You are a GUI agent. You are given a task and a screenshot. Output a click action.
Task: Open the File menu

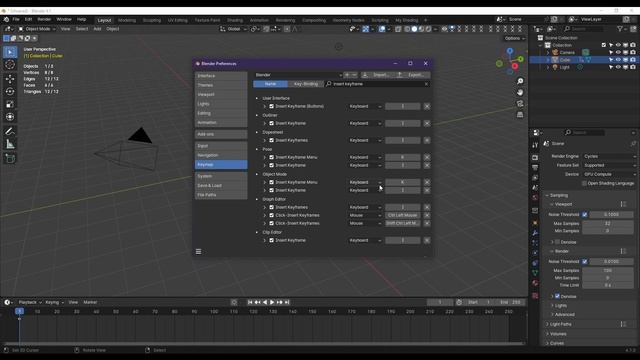(16, 20)
